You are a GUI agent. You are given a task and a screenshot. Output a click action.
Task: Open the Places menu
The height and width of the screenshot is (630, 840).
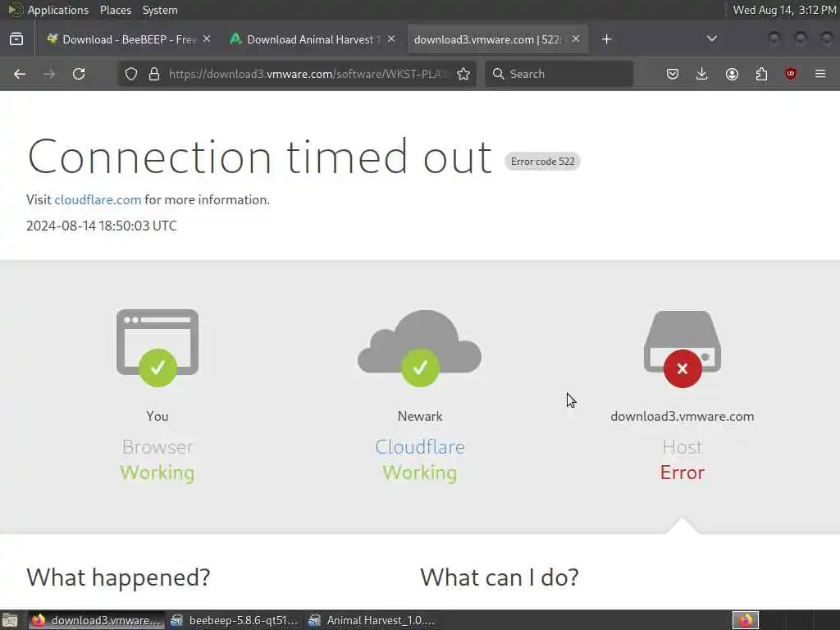115,10
